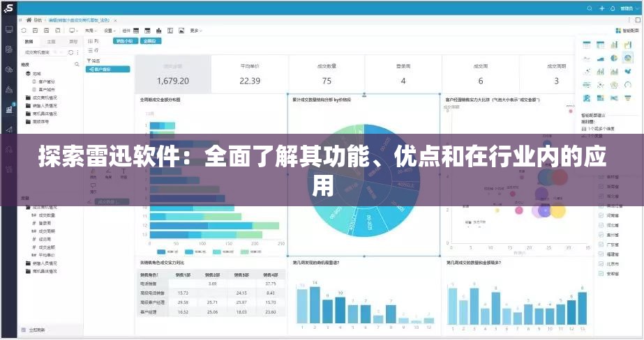Image resolution: width=644 pixels, height=340 pixels.
Task: Click the table cell 23.60
Action: [270, 312]
